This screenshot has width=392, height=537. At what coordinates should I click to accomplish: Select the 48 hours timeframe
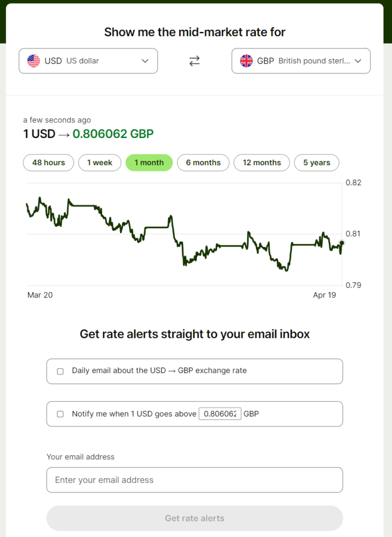(48, 163)
